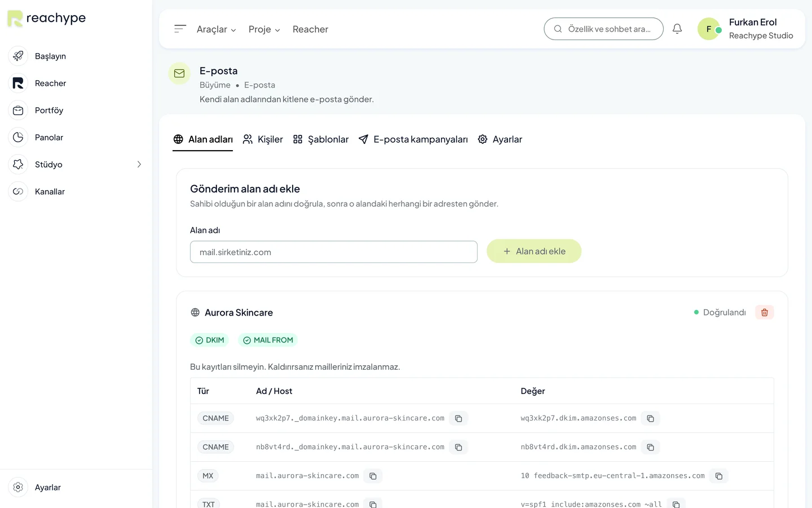Click the Alan adı ekle button
The height and width of the screenshot is (508, 812).
[534, 251]
